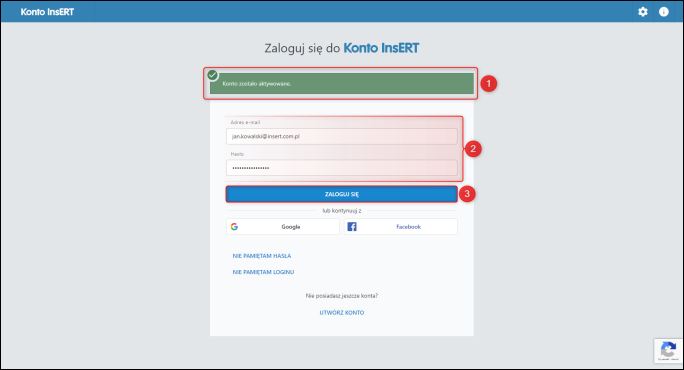Click the Google logo icon
Image resolution: width=684 pixels, height=370 pixels.
pos(234,226)
